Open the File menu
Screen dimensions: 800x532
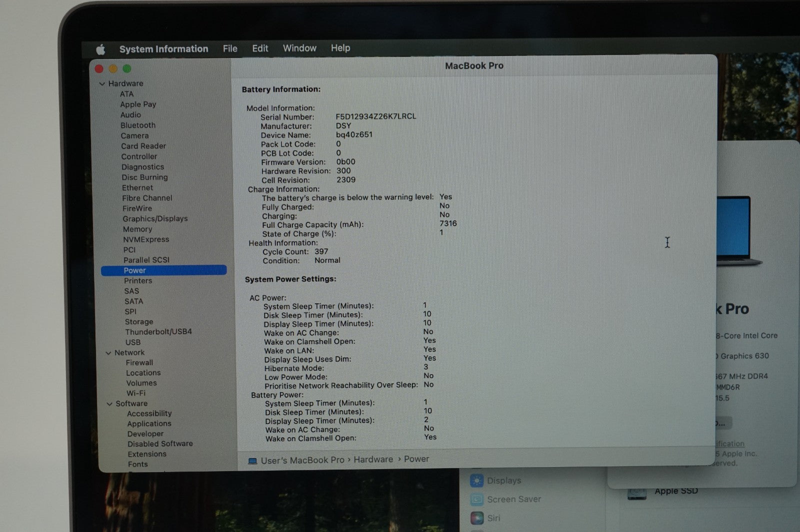pos(230,48)
